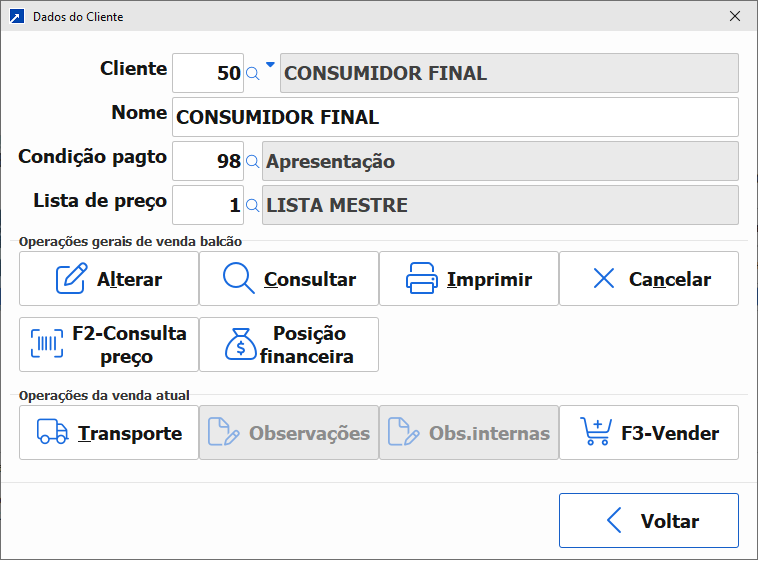Click the truck icon on Transporte
Screen dimensions: 772x567
(52, 433)
